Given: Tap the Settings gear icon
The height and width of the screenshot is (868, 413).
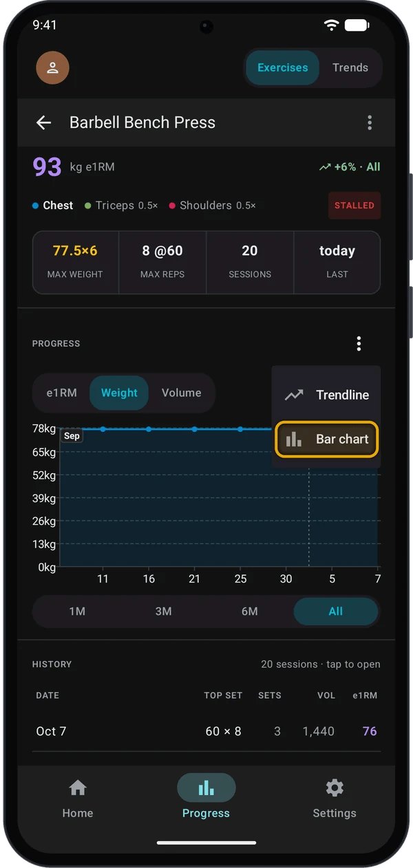Looking at the screenshot, I should (x=335, y=788).
